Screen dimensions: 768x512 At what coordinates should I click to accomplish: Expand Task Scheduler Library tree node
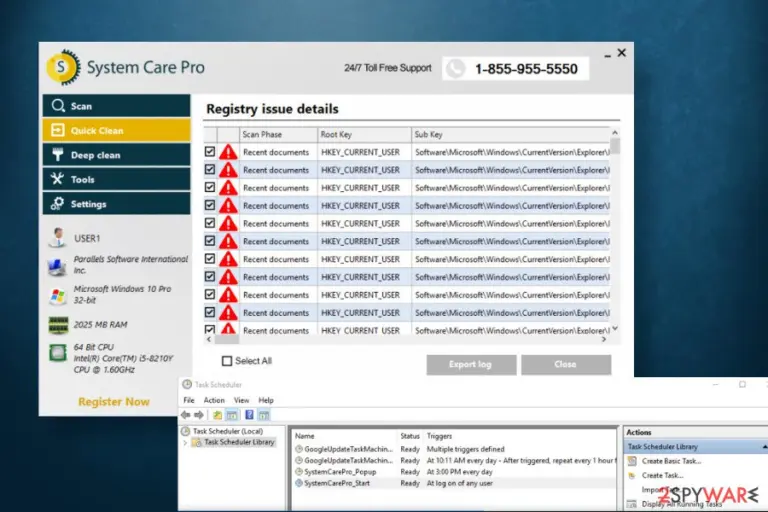(185, 442)
